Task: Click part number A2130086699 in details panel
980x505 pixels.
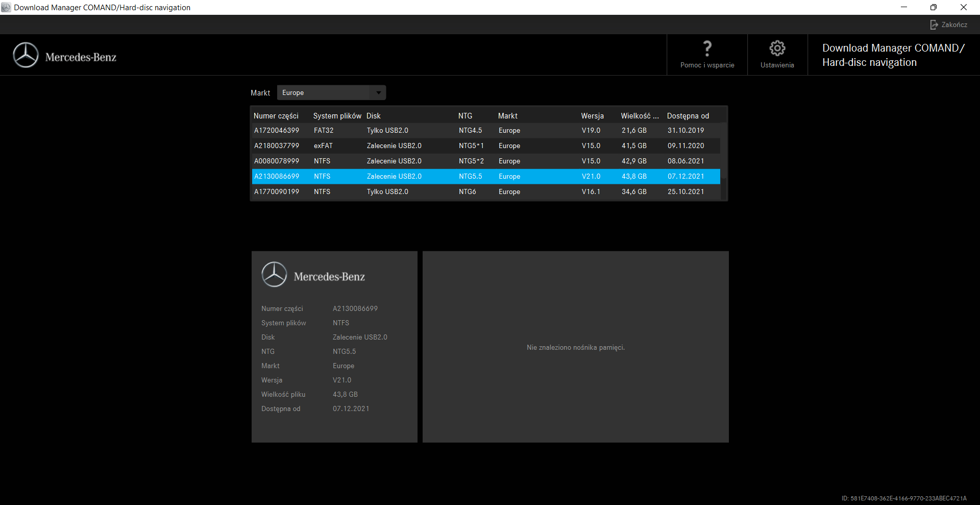Action: point(355,308)
